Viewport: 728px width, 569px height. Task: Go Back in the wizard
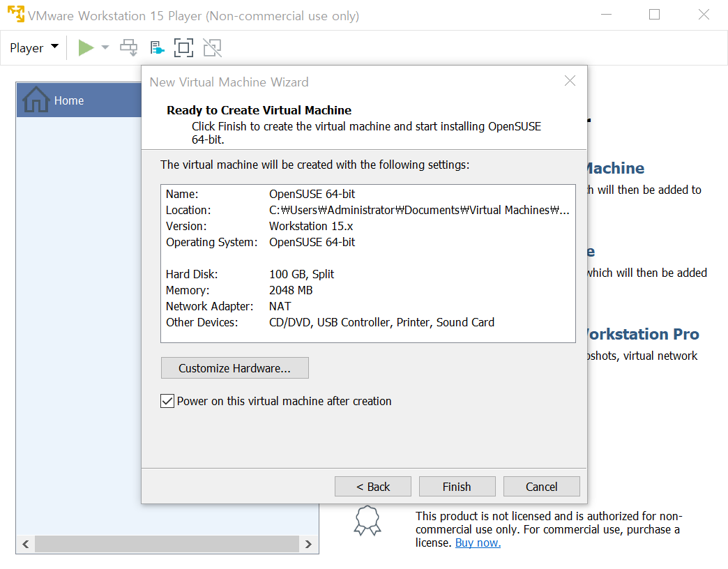coord(373,487)
